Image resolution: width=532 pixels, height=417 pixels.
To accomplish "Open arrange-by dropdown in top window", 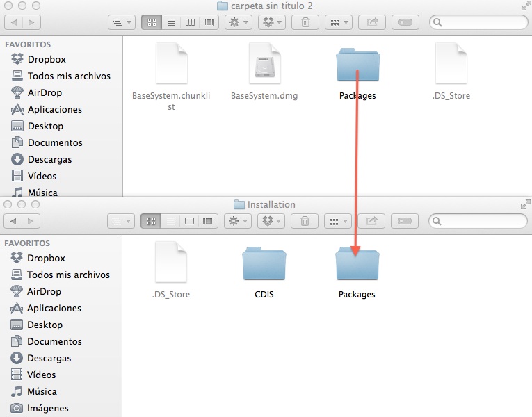I will coord(339,22).
